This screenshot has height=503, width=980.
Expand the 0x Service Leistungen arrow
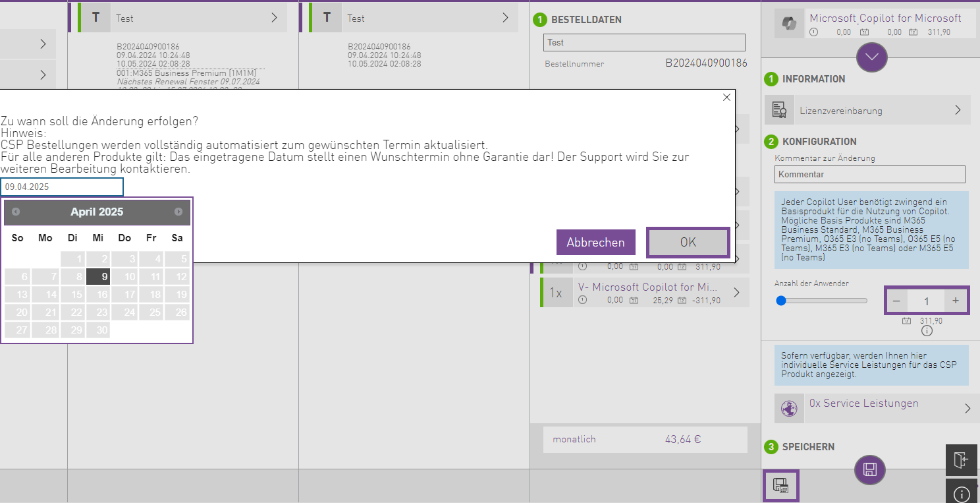tap(967, 409)
